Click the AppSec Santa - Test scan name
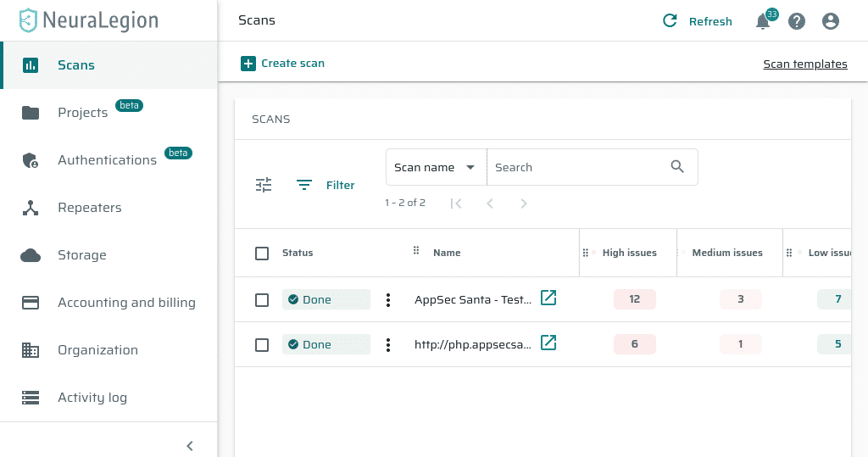This screenshot has width=868, height=457. pos(473,299)
